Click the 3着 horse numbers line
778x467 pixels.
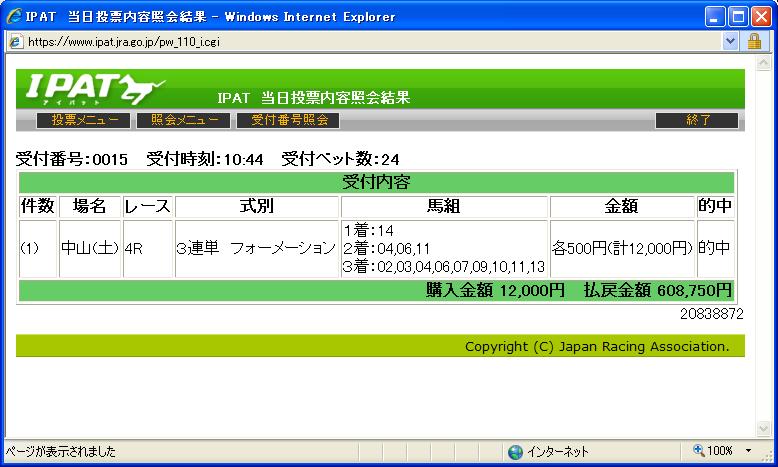[x=444, y=267]
